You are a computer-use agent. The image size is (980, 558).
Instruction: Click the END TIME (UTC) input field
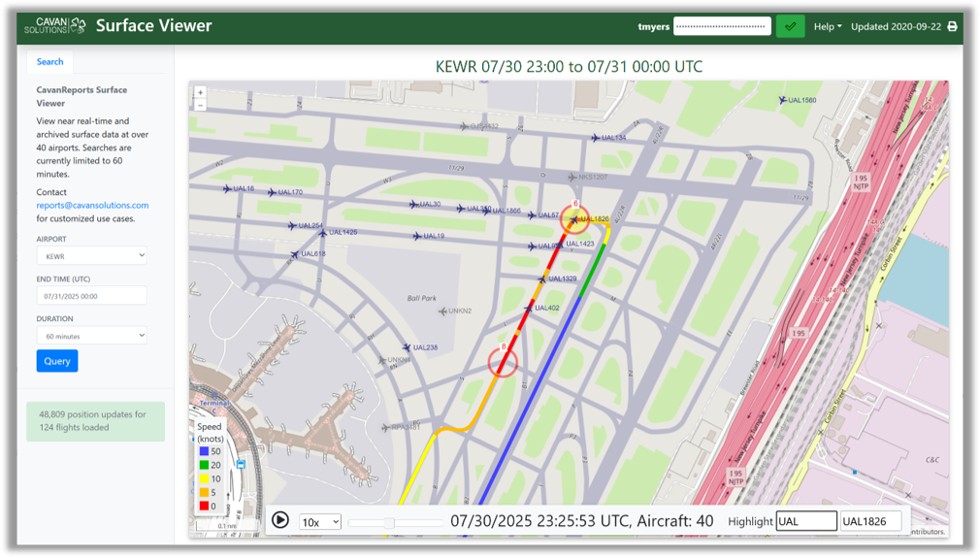point(92,295)
